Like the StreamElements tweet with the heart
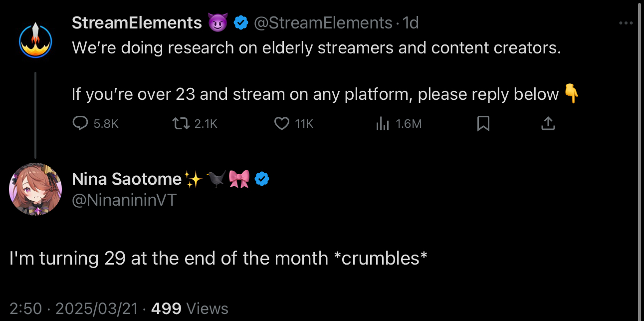This screenshot has width=644, height=321. [282, 123]
